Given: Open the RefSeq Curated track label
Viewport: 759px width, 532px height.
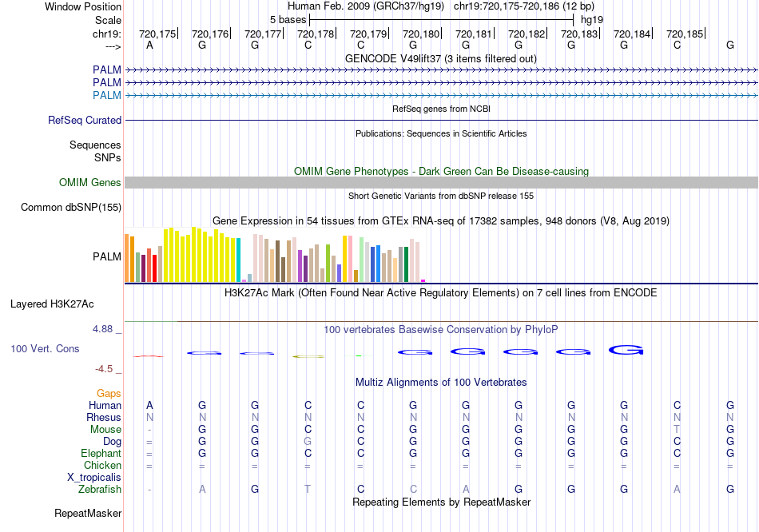Looking at the screenshot, I should click(x=84, y=120).
